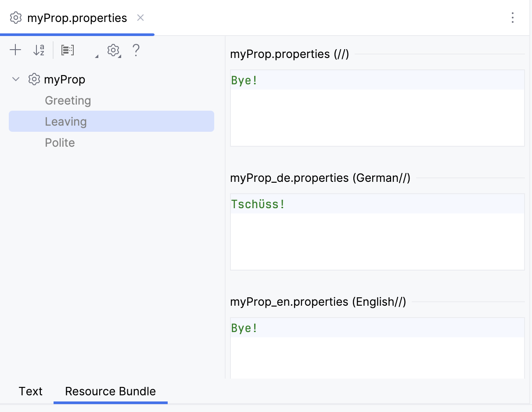Select the Polite property key
The image size is (532, 412).
click(60, 142)
